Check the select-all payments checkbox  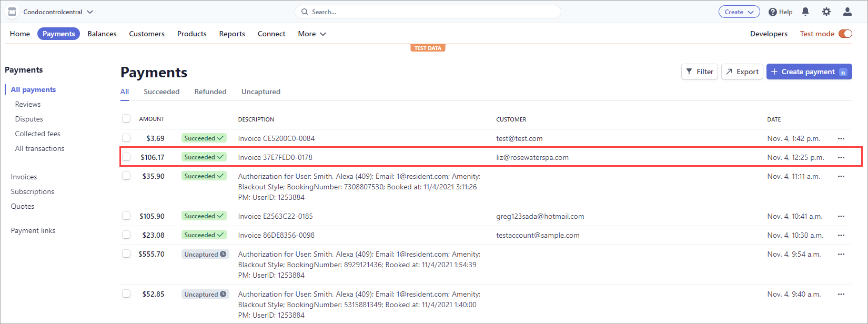[126, 119]
